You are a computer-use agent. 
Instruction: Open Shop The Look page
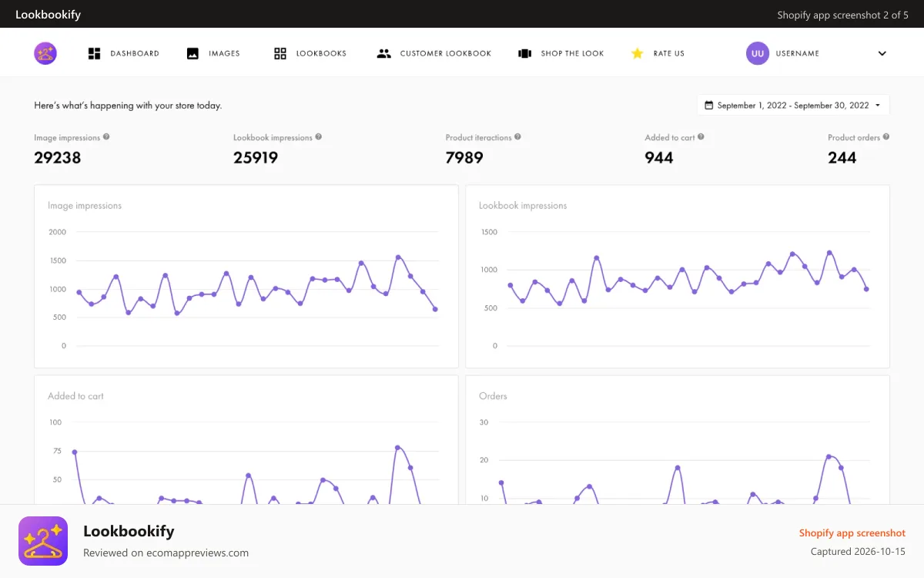click(561, 53)
